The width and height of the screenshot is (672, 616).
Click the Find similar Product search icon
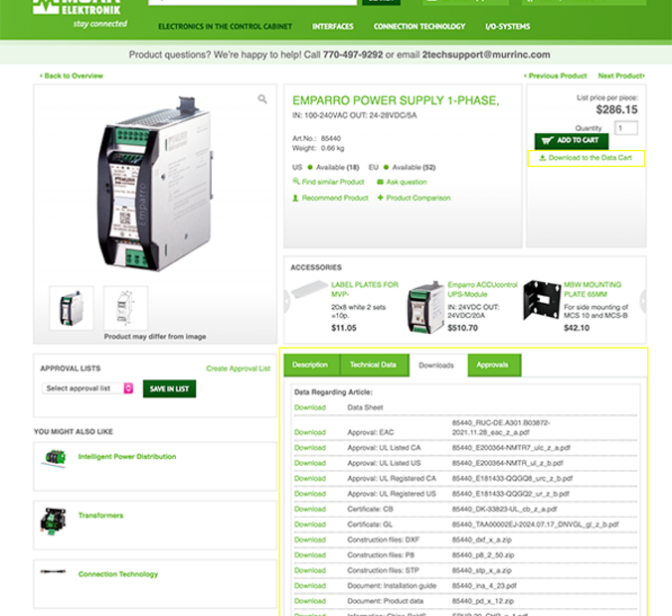point(295,181)
